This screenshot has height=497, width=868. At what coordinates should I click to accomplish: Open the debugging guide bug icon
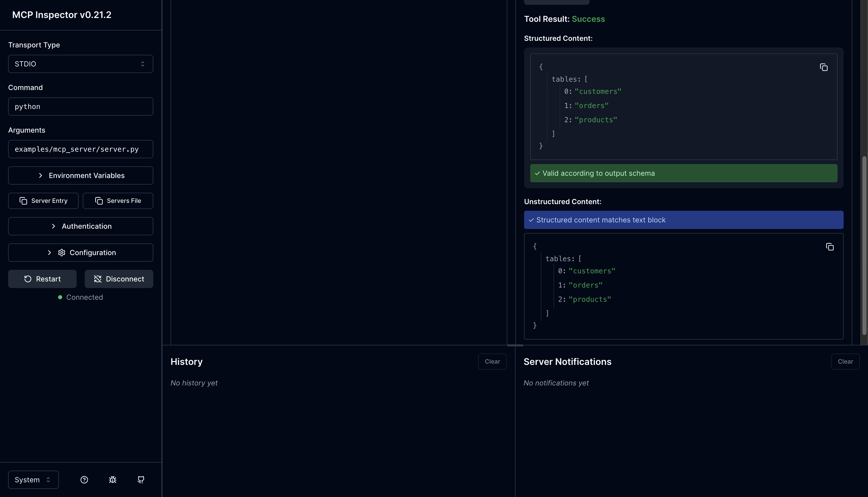[x=113, y=480]
